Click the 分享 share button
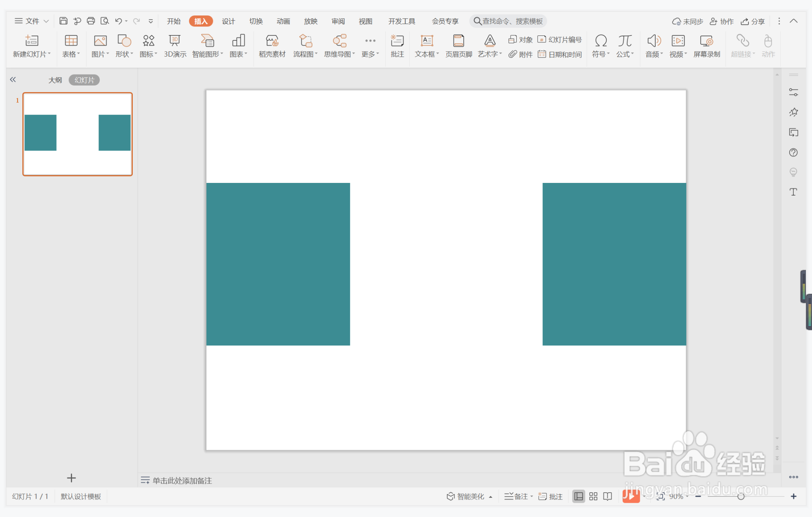 (x=753, y=21)
